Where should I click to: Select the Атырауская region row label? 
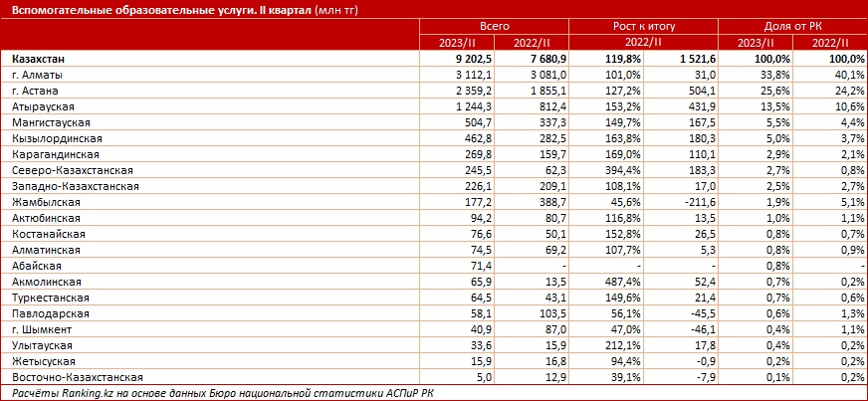pos(43,106)
